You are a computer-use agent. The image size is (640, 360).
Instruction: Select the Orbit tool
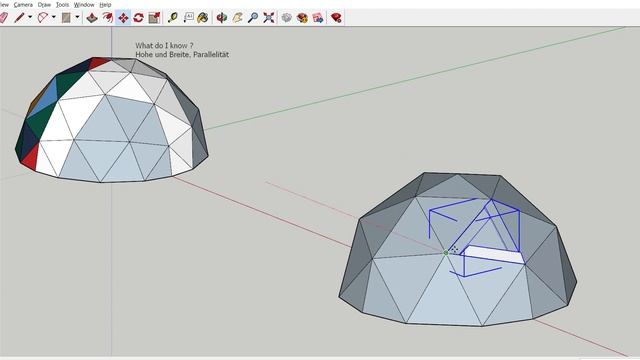click(x=222, y=18)
